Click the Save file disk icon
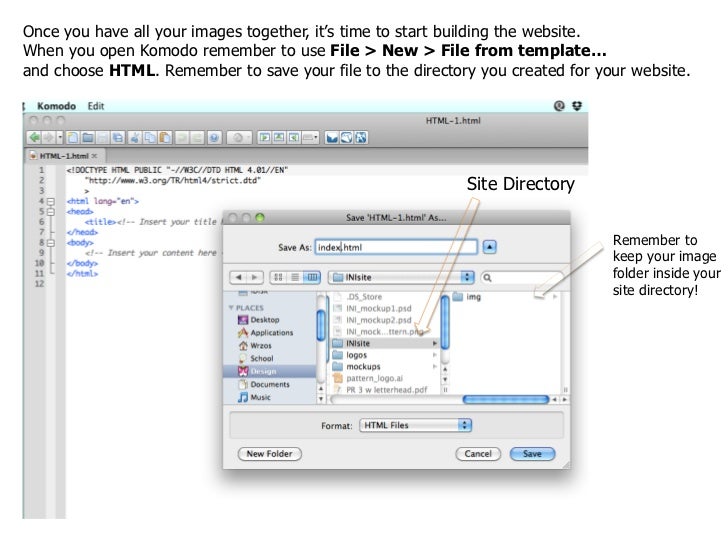The height and width of the screenshot is (546, 728). coord(103,137)
